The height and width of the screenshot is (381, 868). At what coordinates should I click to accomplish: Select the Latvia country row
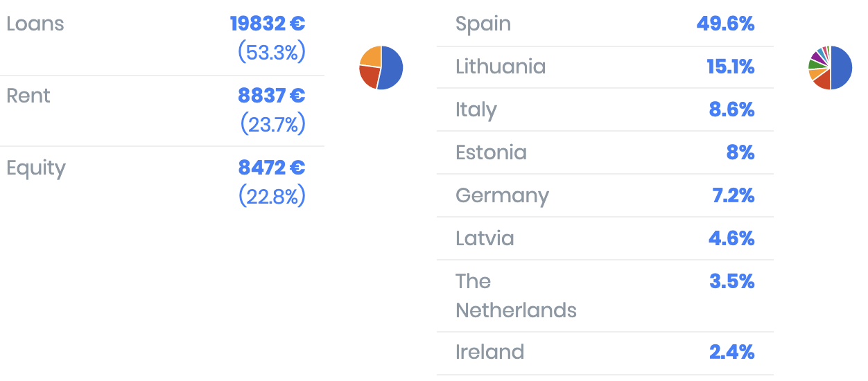(x=605, y=239)
